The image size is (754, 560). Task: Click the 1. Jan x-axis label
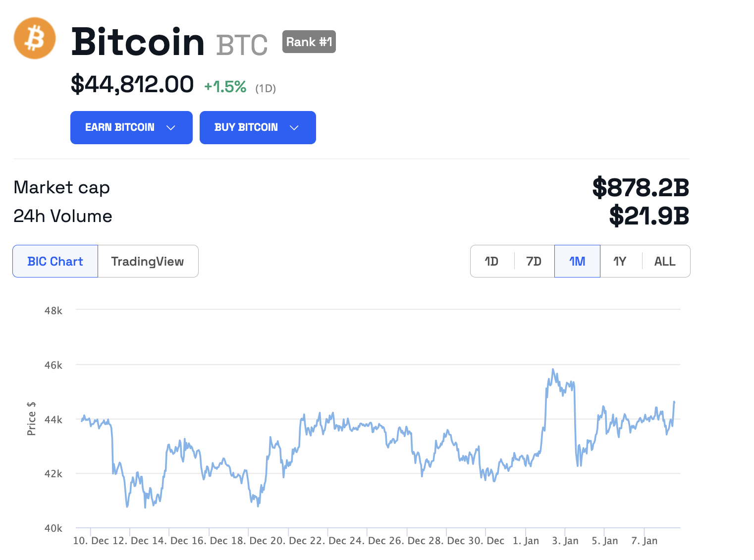click(x=526, y=541)
